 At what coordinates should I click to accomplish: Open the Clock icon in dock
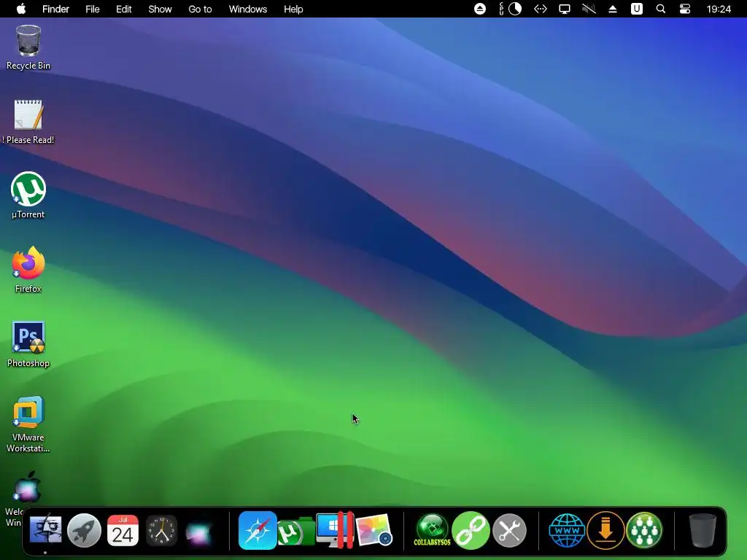(x=161, y=530)
